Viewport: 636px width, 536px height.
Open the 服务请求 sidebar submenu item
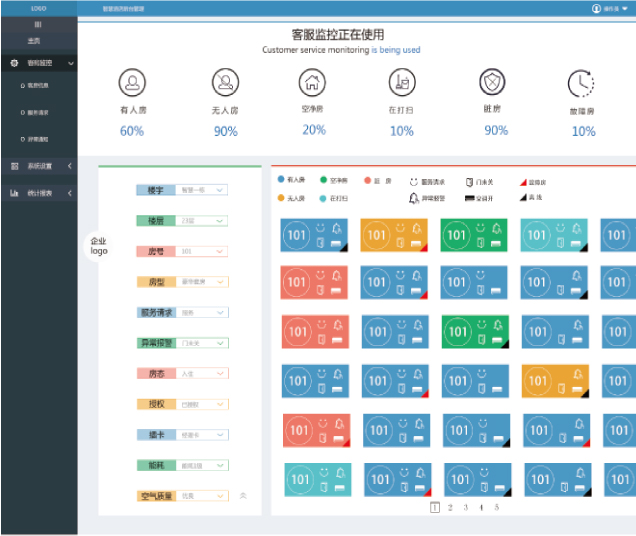(x=34, y=112)
